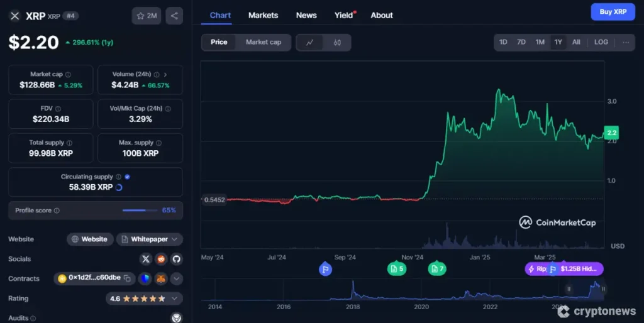
Task: Switch chart to candlestick view
Action: [337, 42]
